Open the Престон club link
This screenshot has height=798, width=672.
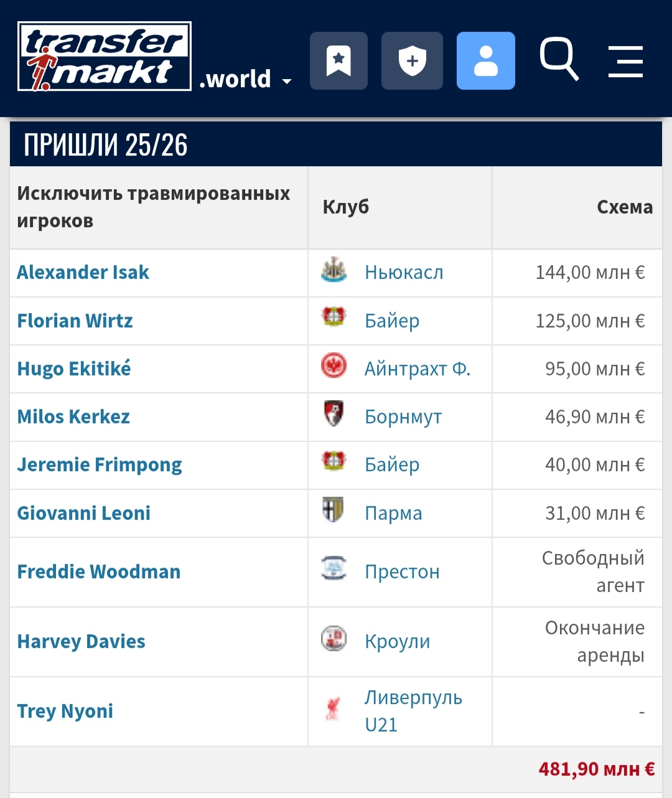click(402, 572)
